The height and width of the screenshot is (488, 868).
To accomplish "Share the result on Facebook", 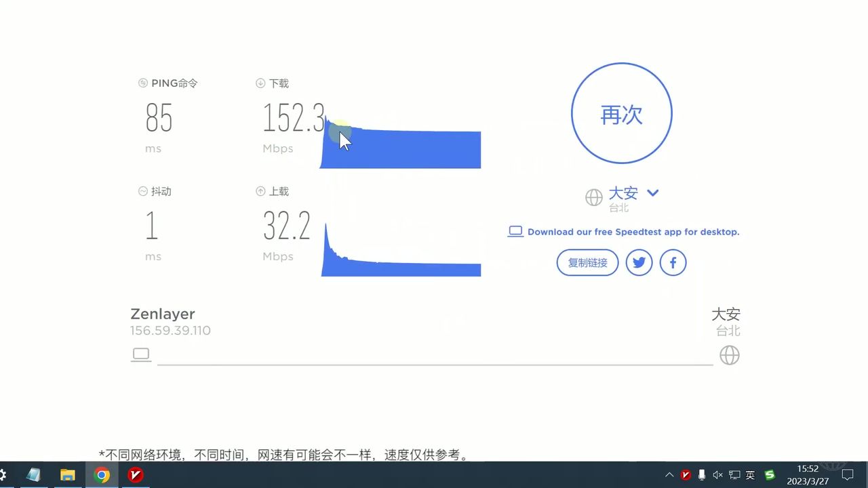I will [x=673, y=262].
